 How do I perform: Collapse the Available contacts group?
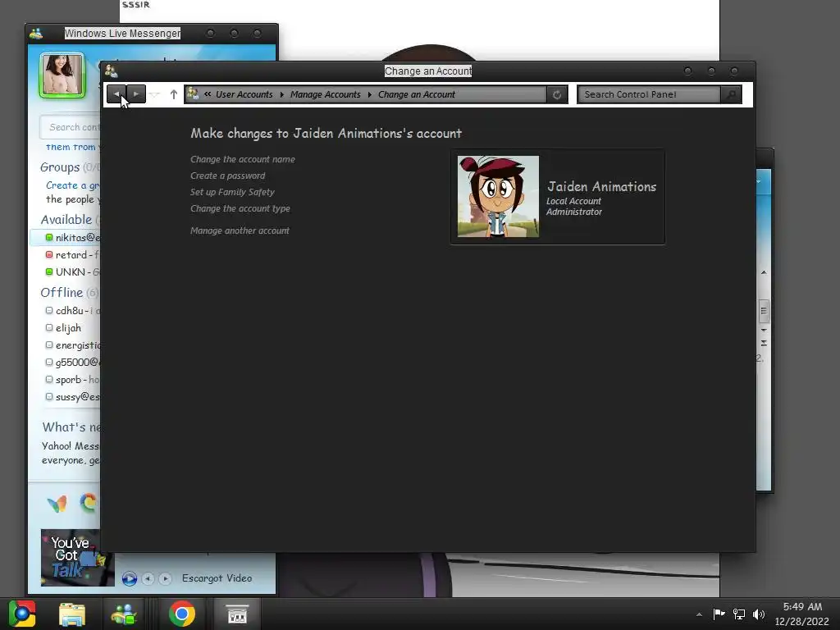[x=66, y=220]
